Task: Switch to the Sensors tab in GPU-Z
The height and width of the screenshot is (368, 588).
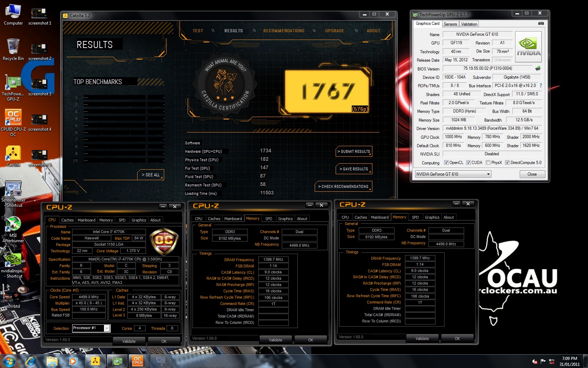Action: click(450, 24)
